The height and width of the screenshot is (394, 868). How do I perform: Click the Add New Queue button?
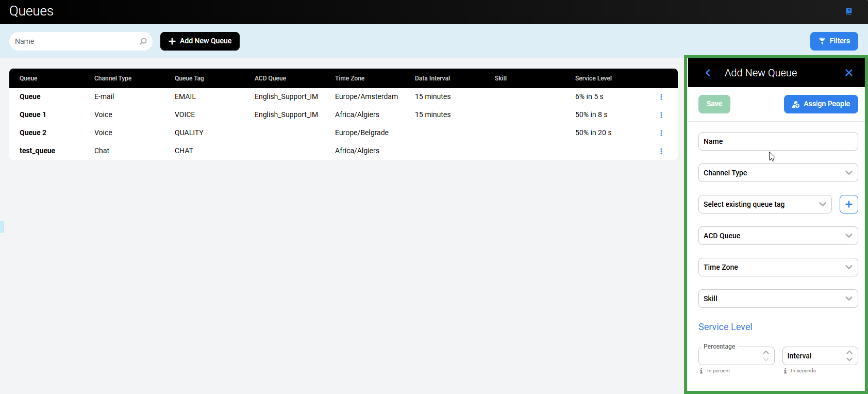pyautogui.click(x=200, y=41)
